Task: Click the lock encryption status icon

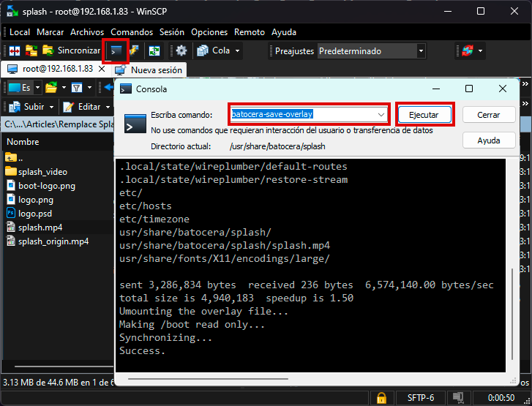Action: 382,398
